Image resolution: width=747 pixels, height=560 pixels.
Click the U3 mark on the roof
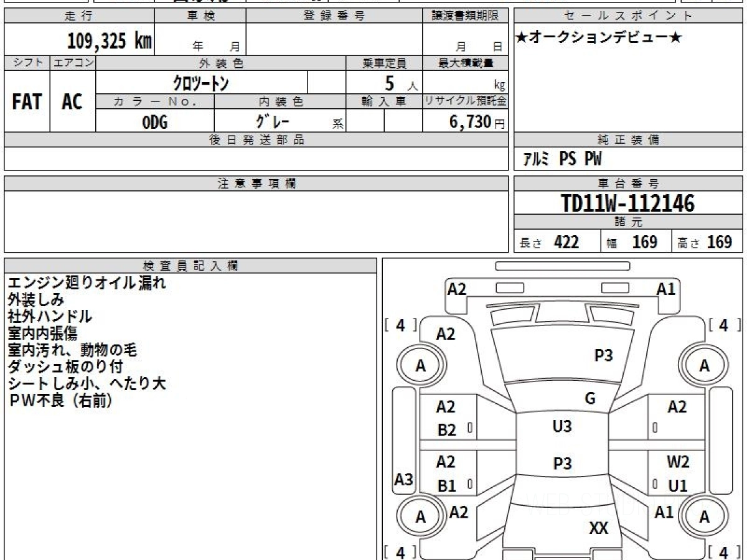(562, 427)
